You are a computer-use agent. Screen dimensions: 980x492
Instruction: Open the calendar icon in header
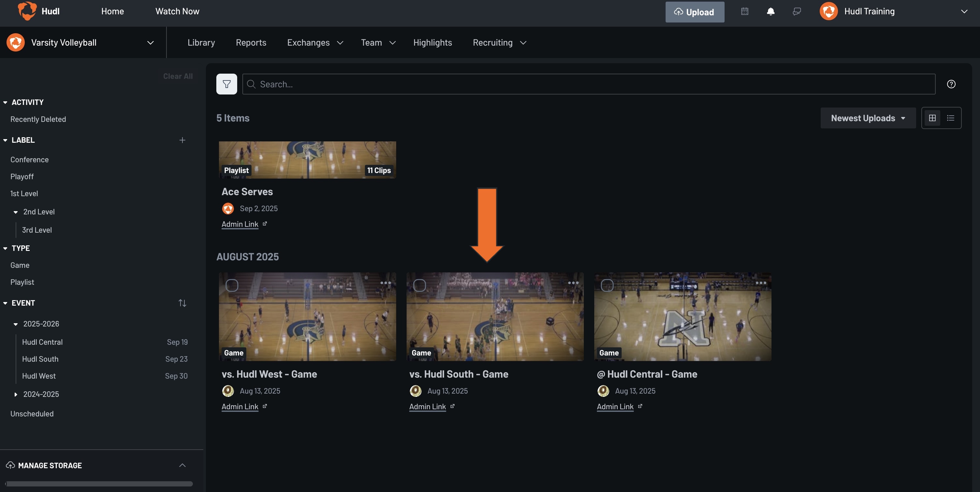pos(744,11)
